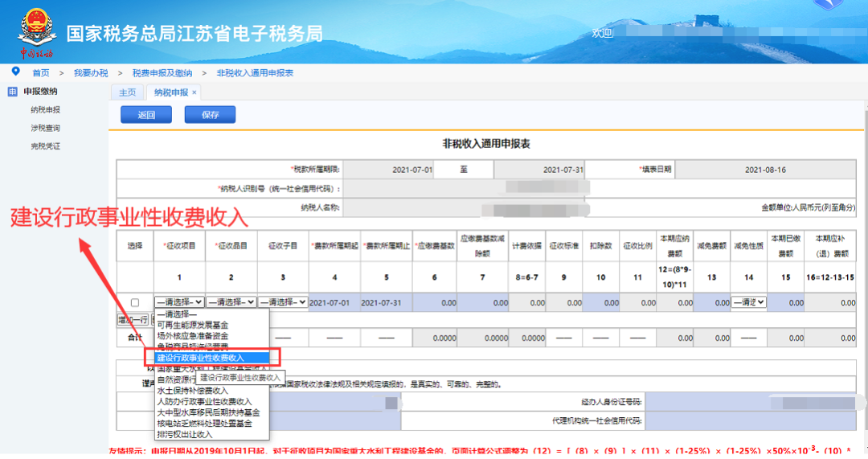
Task: Click the period end date 2021-07-31 field
Action: (x=539, y=170)
